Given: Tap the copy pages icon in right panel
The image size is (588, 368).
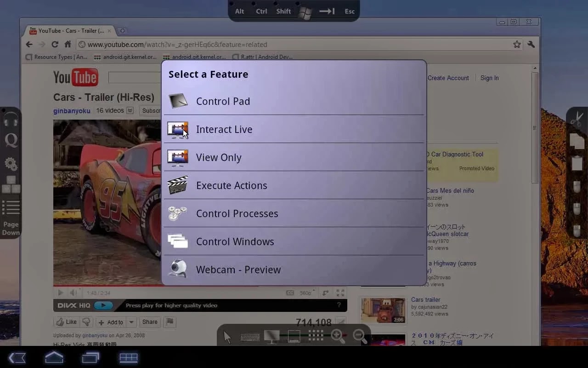Looking at the screenshot, I should tap(577, 141).
